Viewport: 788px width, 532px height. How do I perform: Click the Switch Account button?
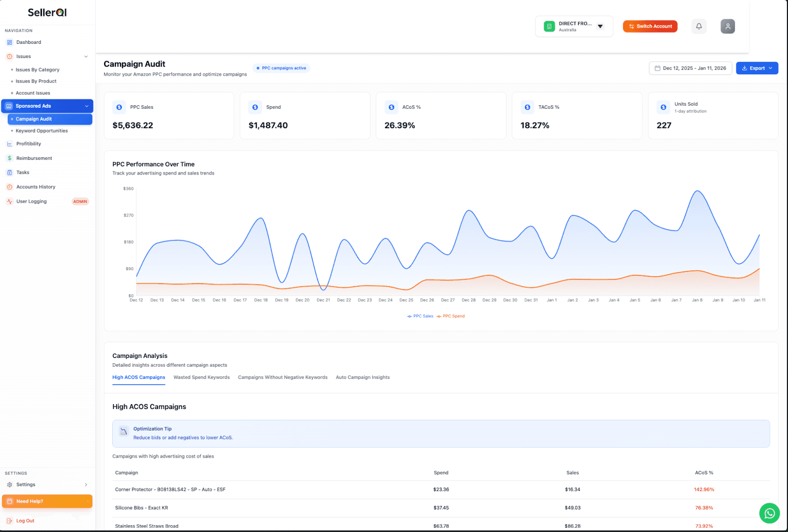[x=650, y=27]
